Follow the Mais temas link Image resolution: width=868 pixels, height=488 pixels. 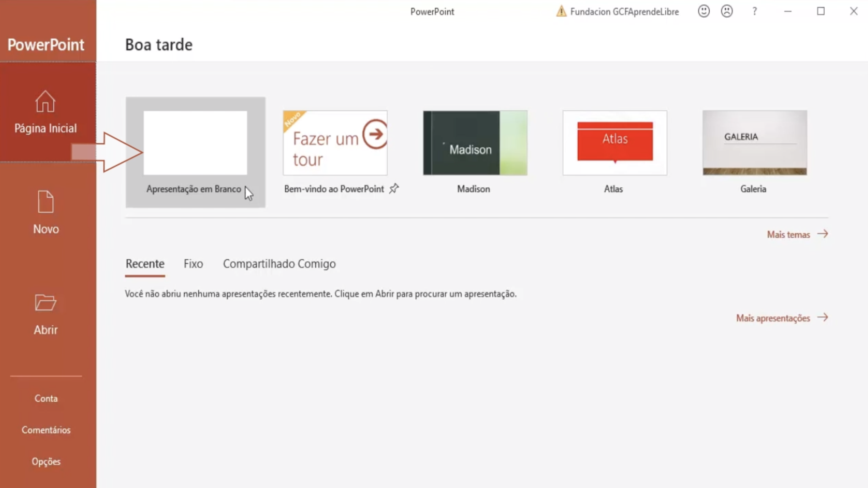pyautogui.click(x=788, y=234)
